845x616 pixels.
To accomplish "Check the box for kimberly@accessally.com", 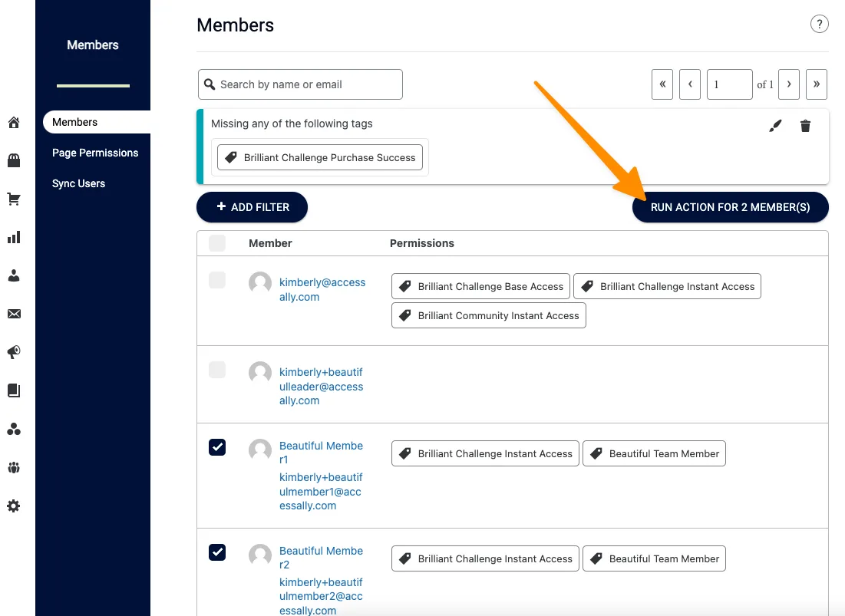I will (x=217, y=280).
